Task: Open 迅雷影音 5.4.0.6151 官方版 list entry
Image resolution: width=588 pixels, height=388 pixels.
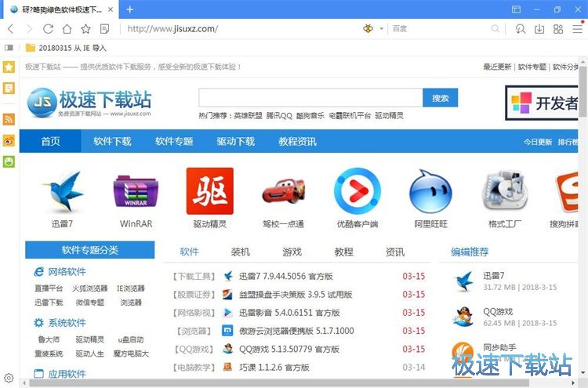Action: point(289,313)
